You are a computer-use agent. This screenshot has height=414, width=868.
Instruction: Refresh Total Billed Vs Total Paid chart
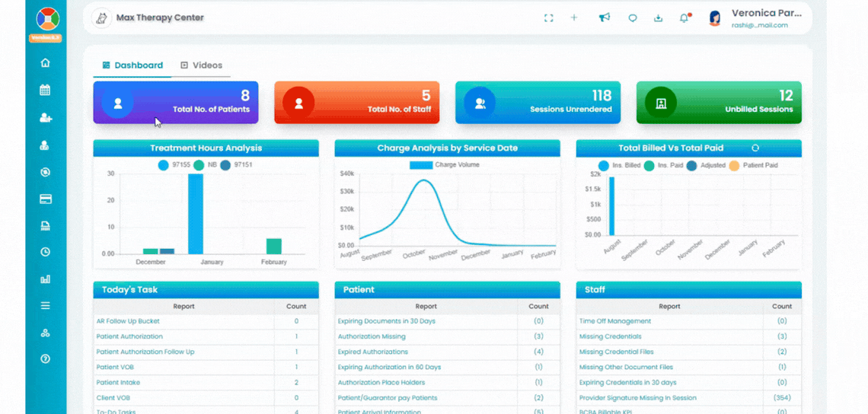[x=755, y=148]
